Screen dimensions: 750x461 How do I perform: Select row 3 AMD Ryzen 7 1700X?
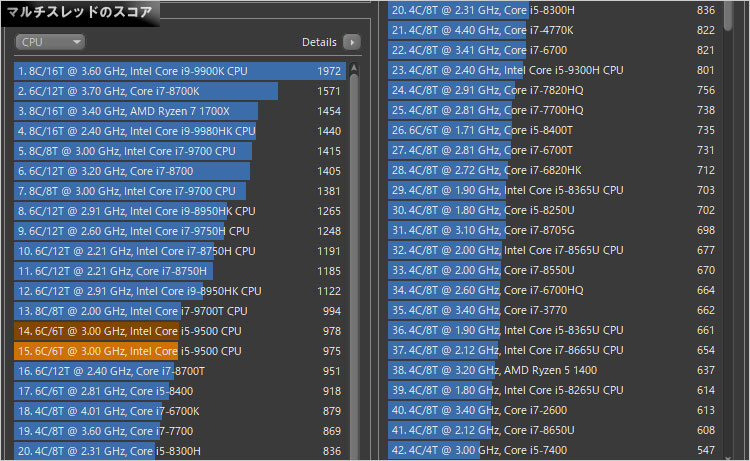click(180, 111)
